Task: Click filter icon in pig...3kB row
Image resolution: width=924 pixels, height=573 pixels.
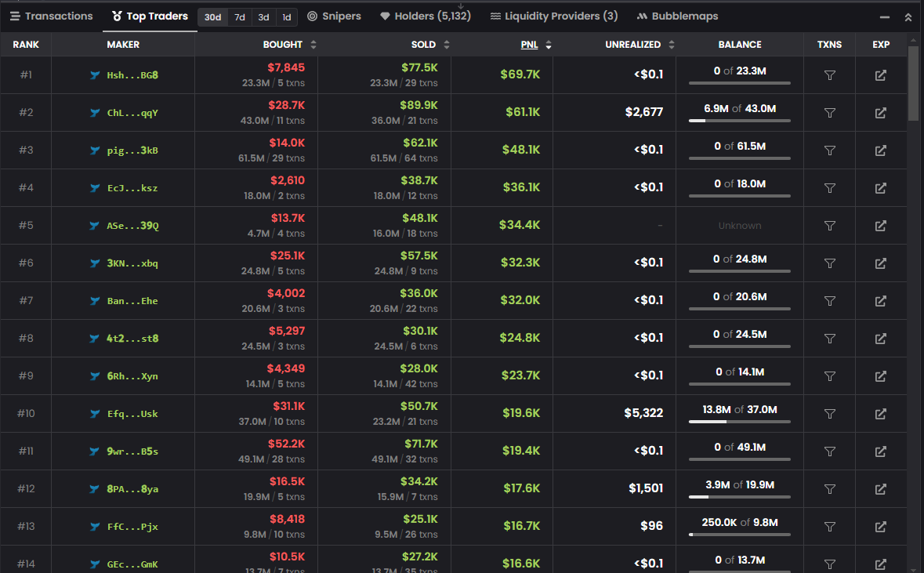Action: tap(829, 151)
